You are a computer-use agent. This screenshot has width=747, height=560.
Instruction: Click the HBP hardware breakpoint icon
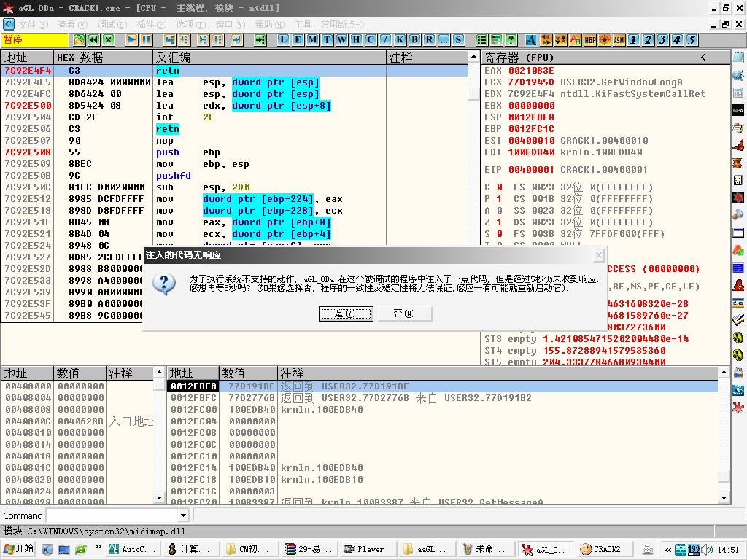click(589, 39)
